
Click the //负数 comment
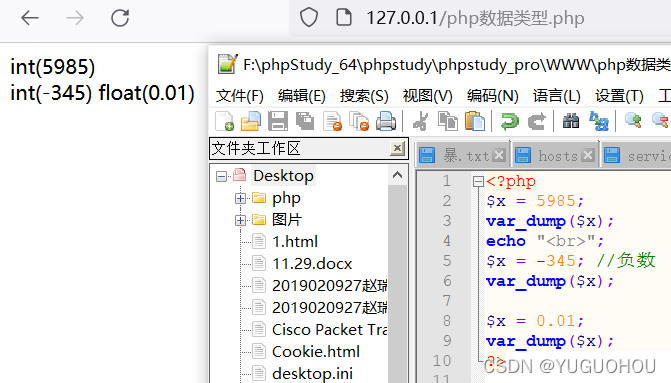pyautogui.click(x=626, y=260)
